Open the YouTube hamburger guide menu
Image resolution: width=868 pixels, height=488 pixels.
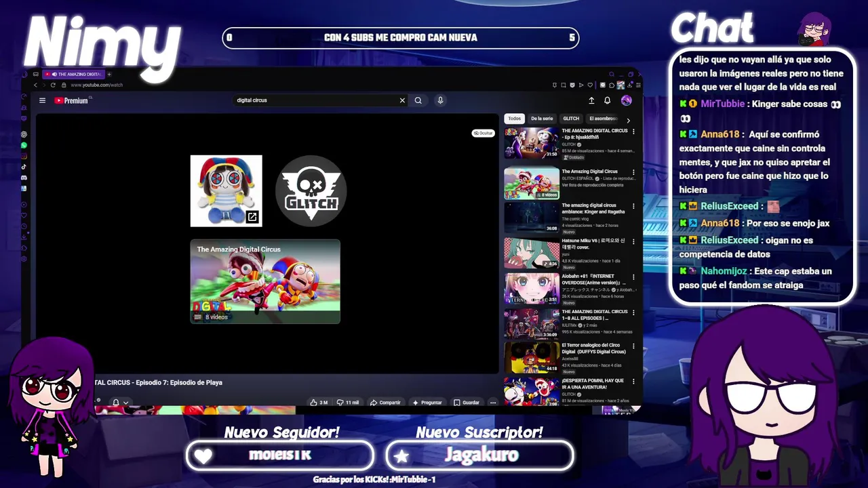(42, 100)
